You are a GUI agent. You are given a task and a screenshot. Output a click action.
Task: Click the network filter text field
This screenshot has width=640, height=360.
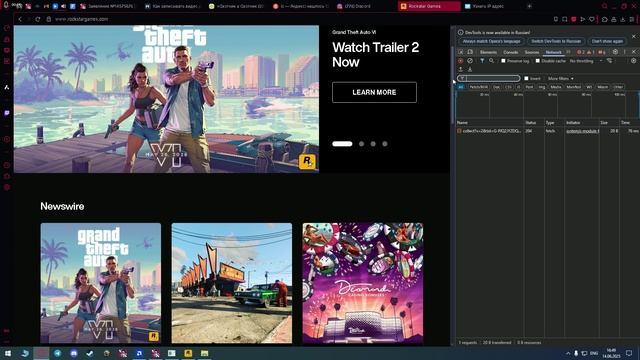click(489, 78)
